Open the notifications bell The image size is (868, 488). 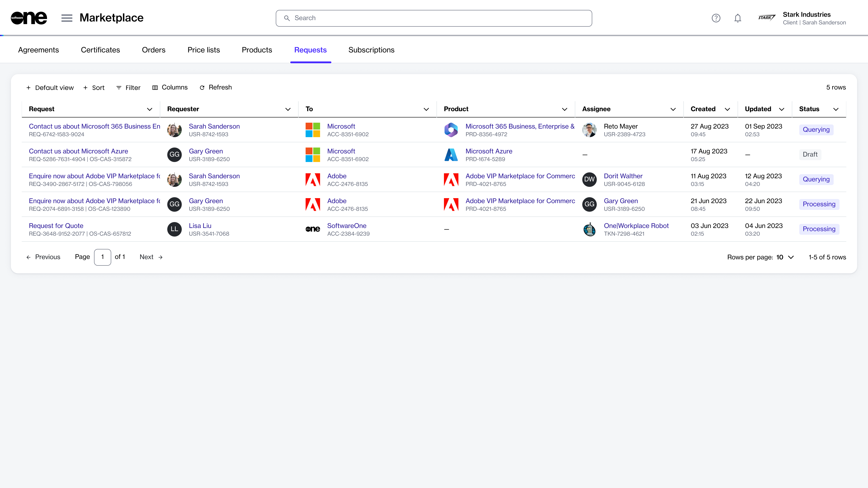point(738,18)
